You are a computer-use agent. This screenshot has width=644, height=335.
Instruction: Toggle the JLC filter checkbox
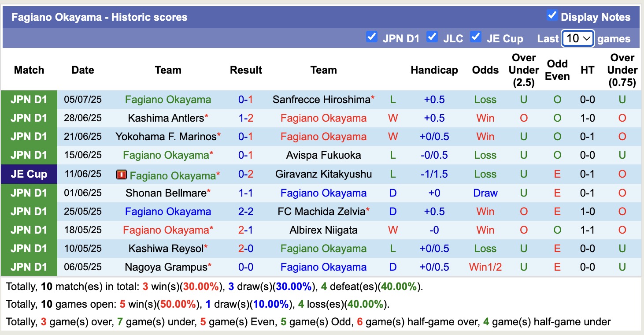[x=433, y=37]
